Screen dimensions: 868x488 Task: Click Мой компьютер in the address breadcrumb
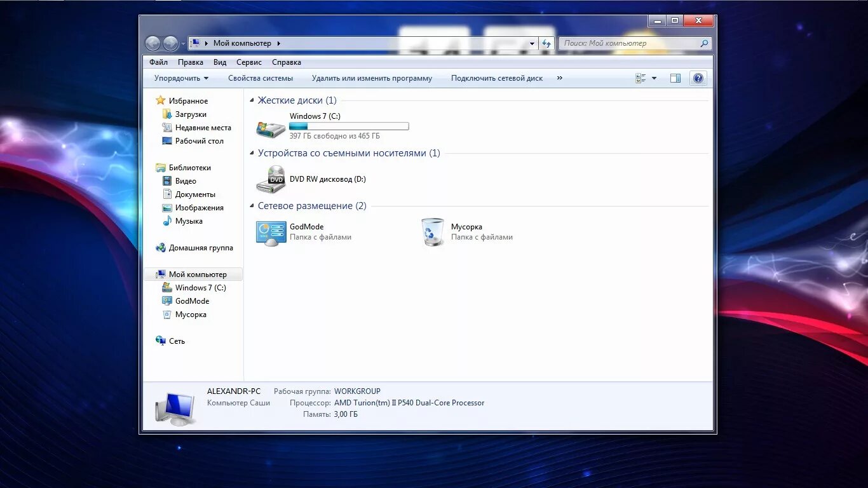242,43
